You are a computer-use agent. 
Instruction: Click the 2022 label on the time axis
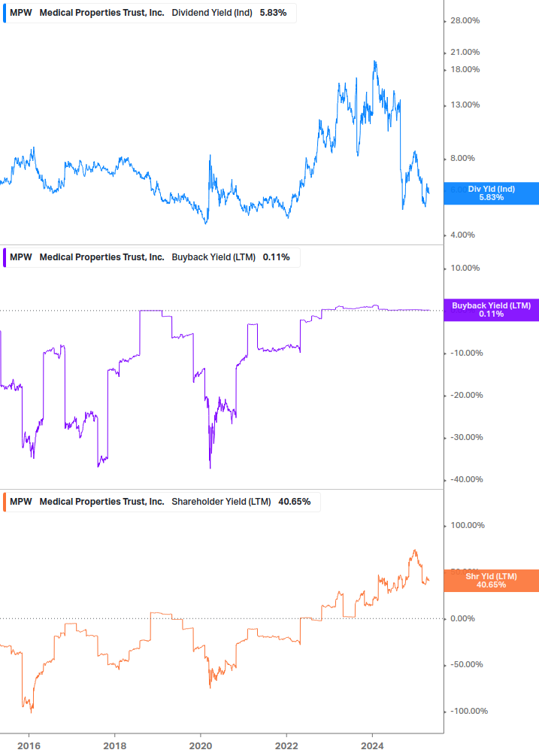point(286,746)
